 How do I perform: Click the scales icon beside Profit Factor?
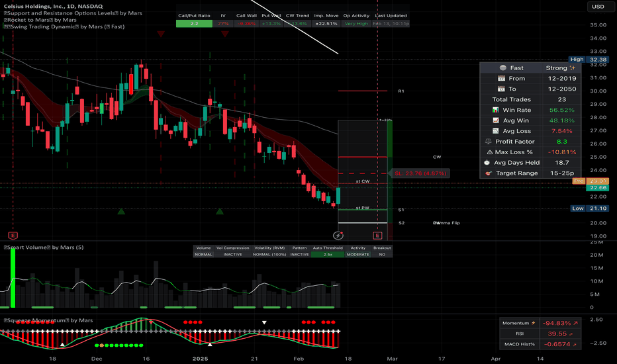coord(489,141)
